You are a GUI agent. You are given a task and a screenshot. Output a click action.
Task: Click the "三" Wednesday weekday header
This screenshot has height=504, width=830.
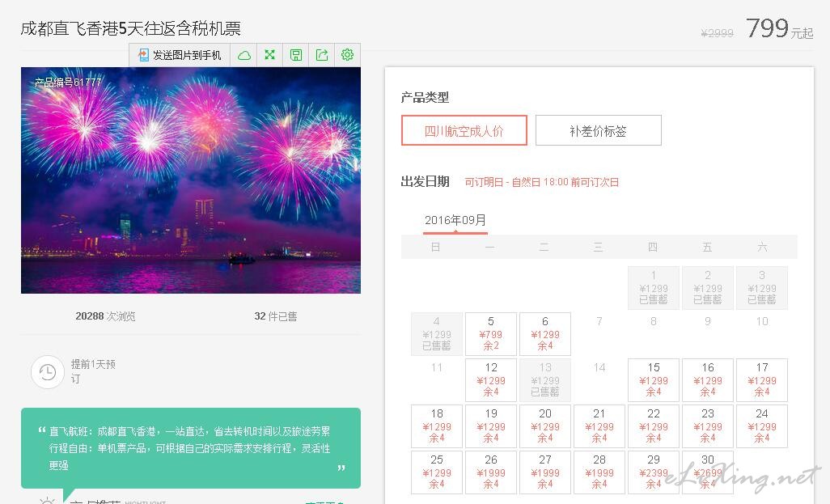coord(598,247)
